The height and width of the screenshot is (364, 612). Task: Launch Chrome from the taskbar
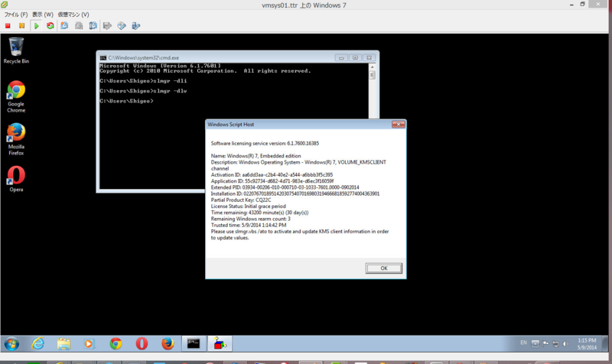(116, 343)
